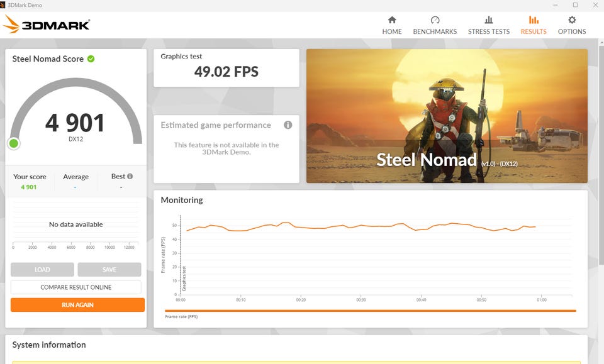This screenshot has width=604, height=364.
Task: Click the SAVE button
Action: click(109, 269)
